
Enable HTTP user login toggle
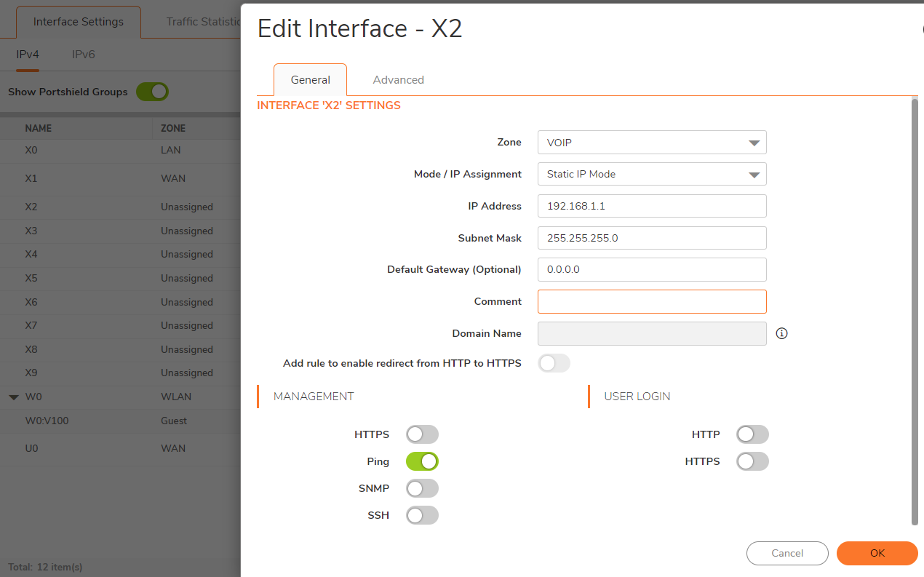pos(752,434)
